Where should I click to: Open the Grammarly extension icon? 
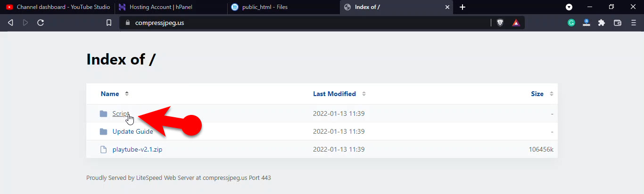point(571,23)
